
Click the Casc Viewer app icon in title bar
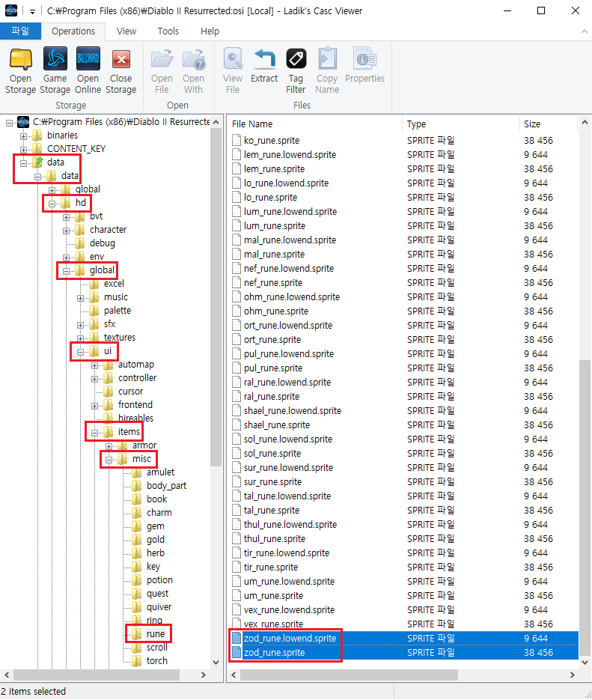pyautogui.click(x=10, y=10)
